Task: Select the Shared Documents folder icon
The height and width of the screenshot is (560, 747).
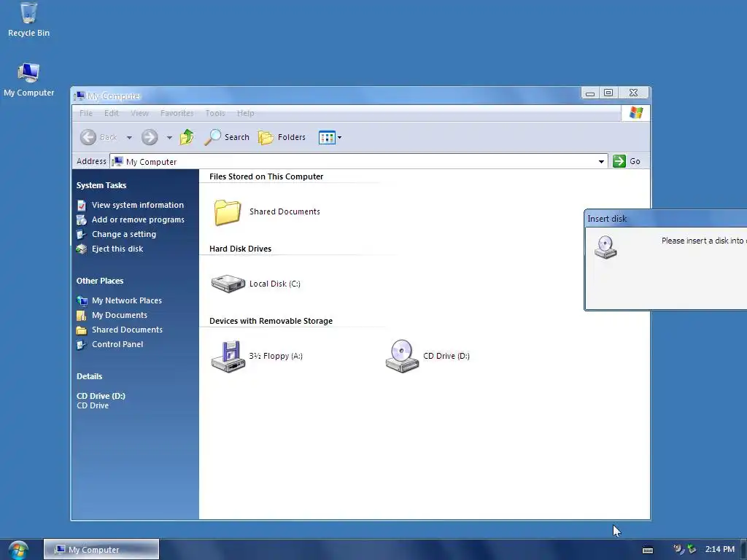Action: pos(228,212)
